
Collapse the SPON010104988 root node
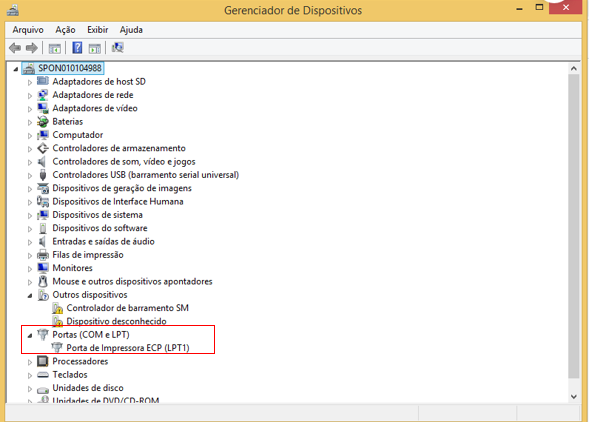click(x=15, y=69)
